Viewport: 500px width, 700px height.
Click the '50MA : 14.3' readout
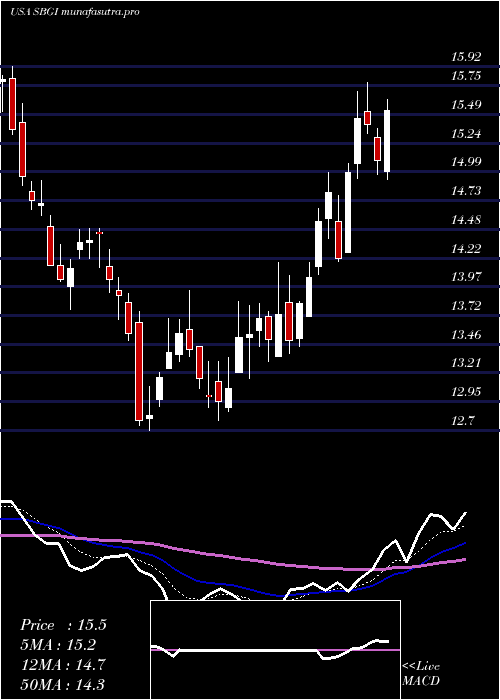click(63, 684)
